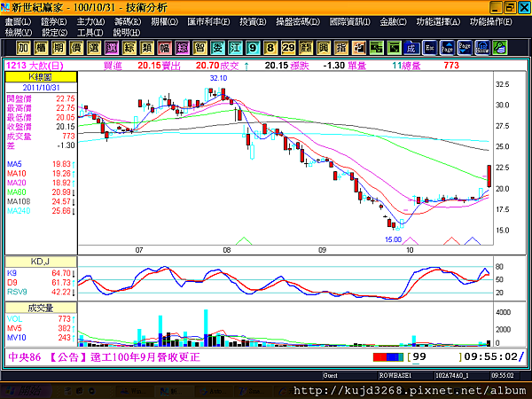Open the 主力(M) menu
Image resolution: width=532 pixels, height=399 pixels.
click(x=90, y=22)
